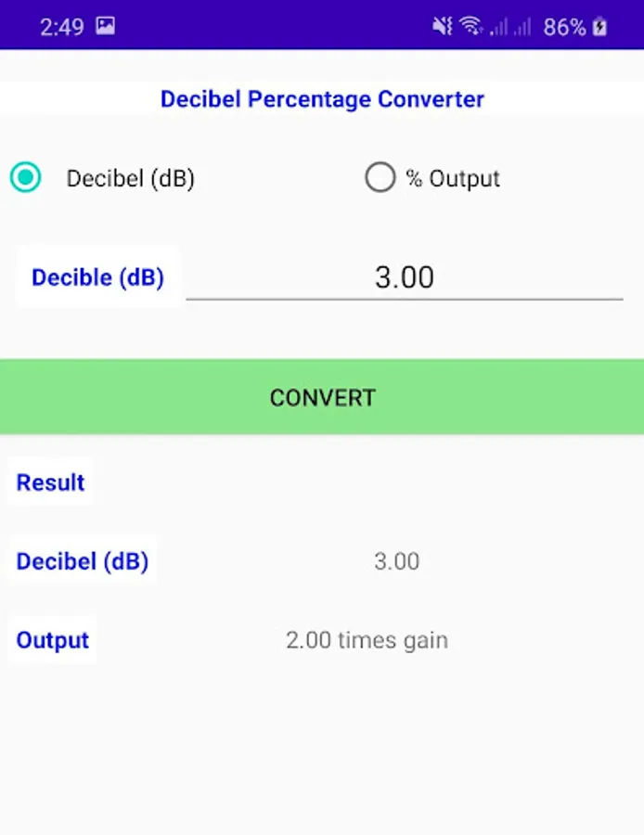Image resolution: width=644 pixels, height=835 pixels.
Task: Tap the Decibel Percentage Converter title
Action: (322, 99)
